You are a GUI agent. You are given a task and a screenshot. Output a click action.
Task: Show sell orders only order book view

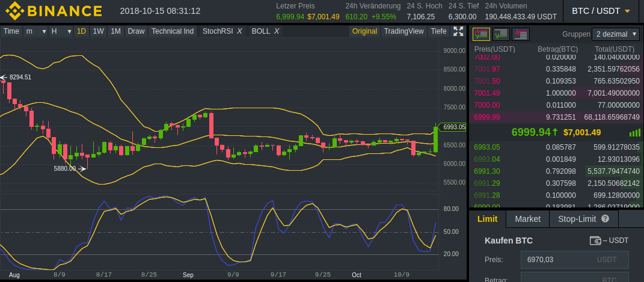click(x=521, y=34)
